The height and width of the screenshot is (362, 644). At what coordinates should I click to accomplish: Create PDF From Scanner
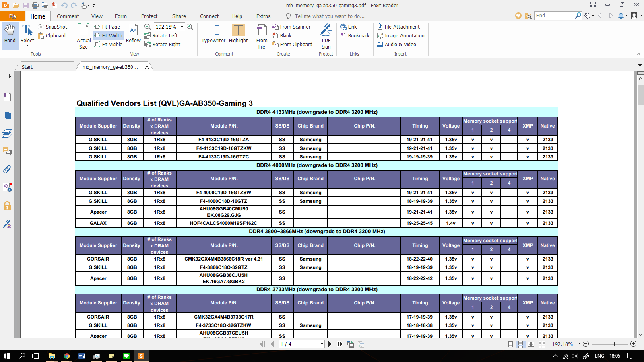point(291,27)
